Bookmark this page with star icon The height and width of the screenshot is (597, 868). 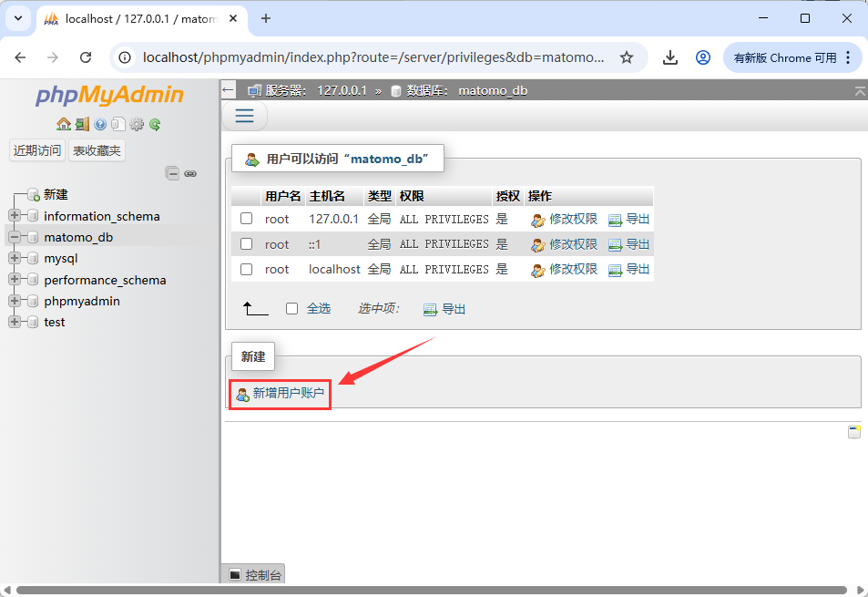coord(626,57)
